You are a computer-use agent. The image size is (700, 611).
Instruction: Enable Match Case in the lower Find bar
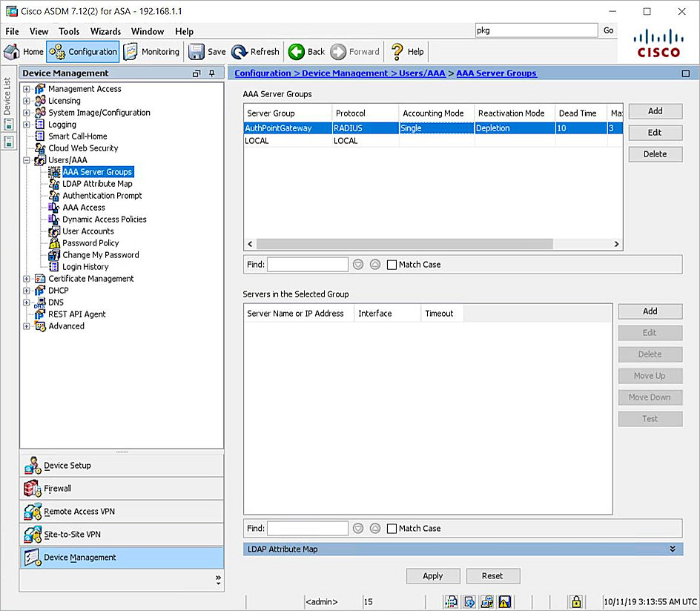tap(391, 528)
